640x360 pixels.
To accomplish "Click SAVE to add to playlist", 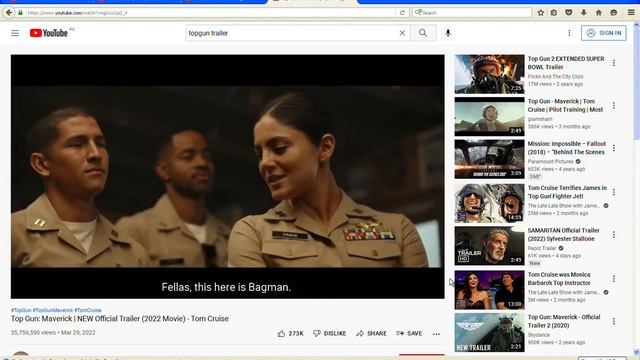I will coord(409,333).
